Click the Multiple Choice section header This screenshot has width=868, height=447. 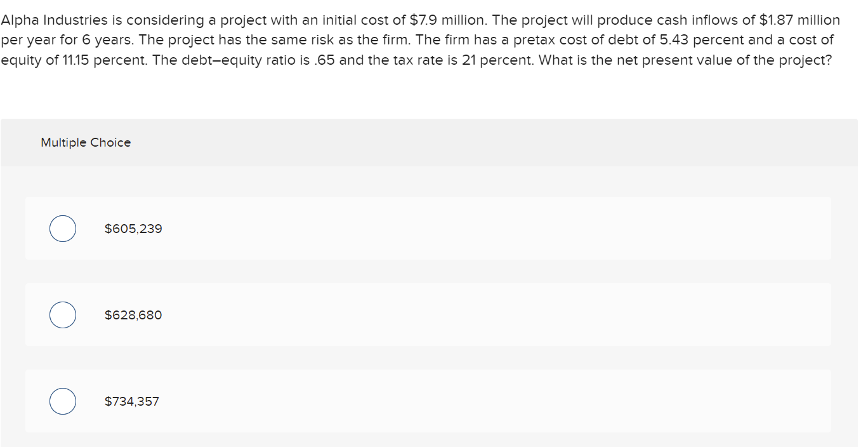[x=85, y=142]
